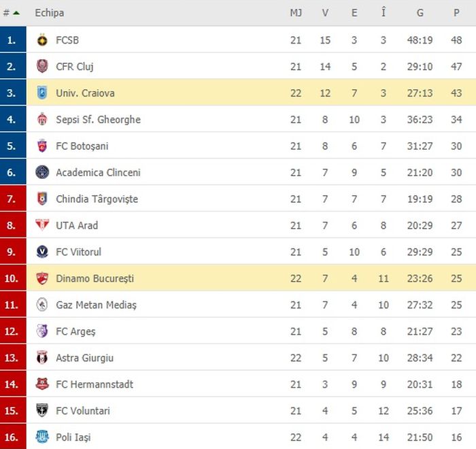Screen dimensions: 476x449
Task: Open the Academica Clinceni team link
Action: tap(98, 173)
